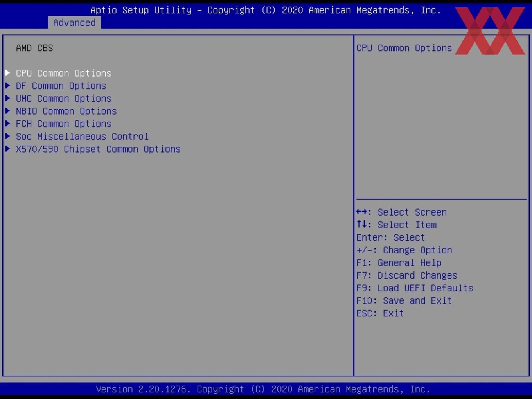Click arrow beside NBIO Common Options

tap(7, 111)
